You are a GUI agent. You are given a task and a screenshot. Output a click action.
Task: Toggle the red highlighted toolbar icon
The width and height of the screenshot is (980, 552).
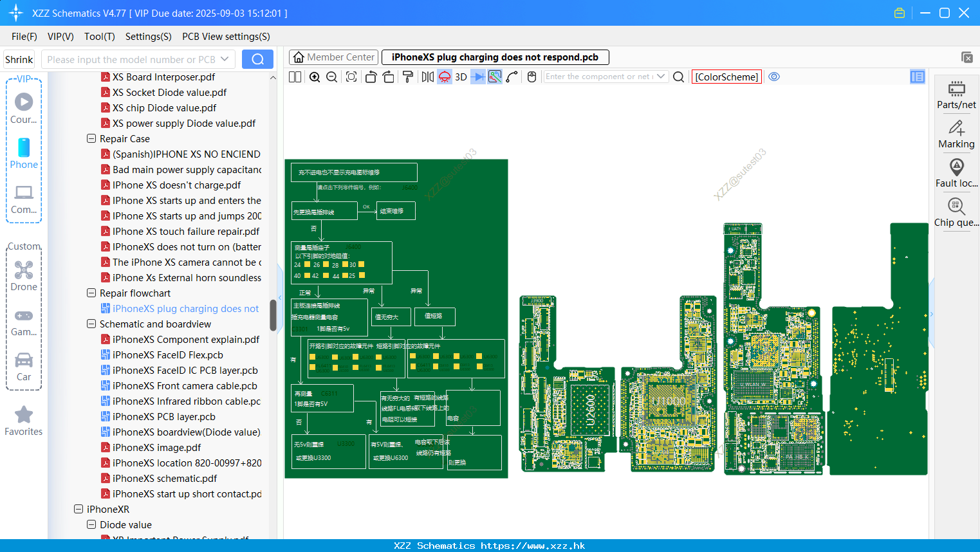coord(445,77)
